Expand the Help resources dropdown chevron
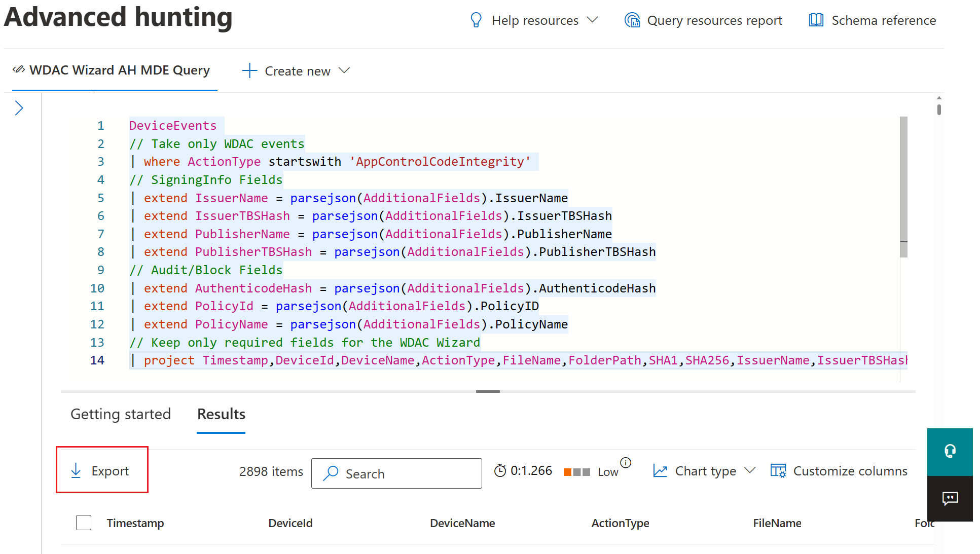Viewport: 980px width, 554px height. click(x=592, y=20)
